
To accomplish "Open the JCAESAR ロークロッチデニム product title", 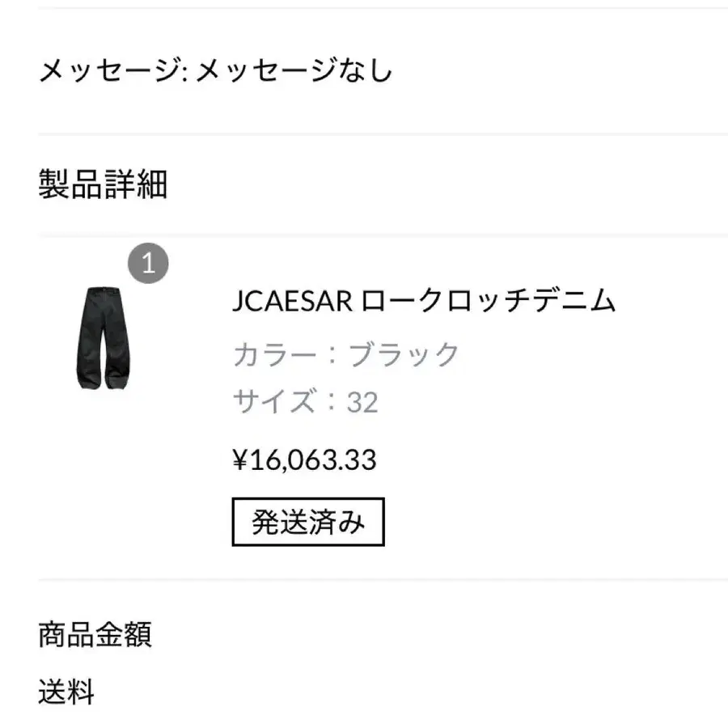I will point(423,302).
